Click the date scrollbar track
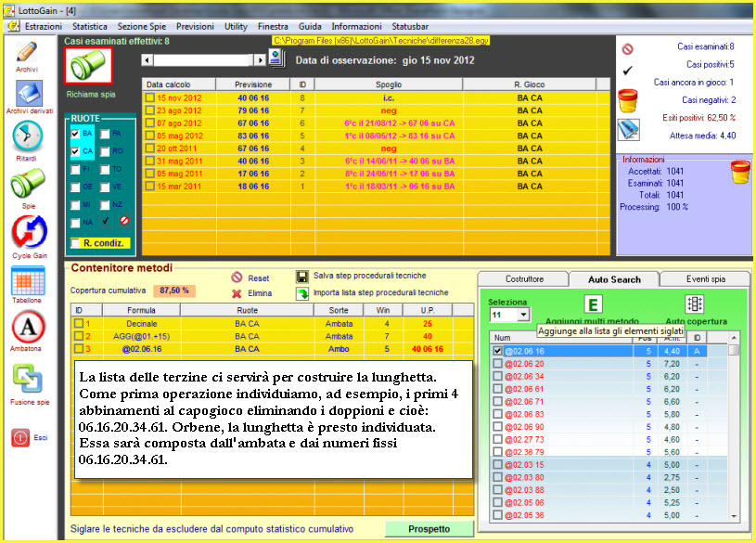 [203, 59]
